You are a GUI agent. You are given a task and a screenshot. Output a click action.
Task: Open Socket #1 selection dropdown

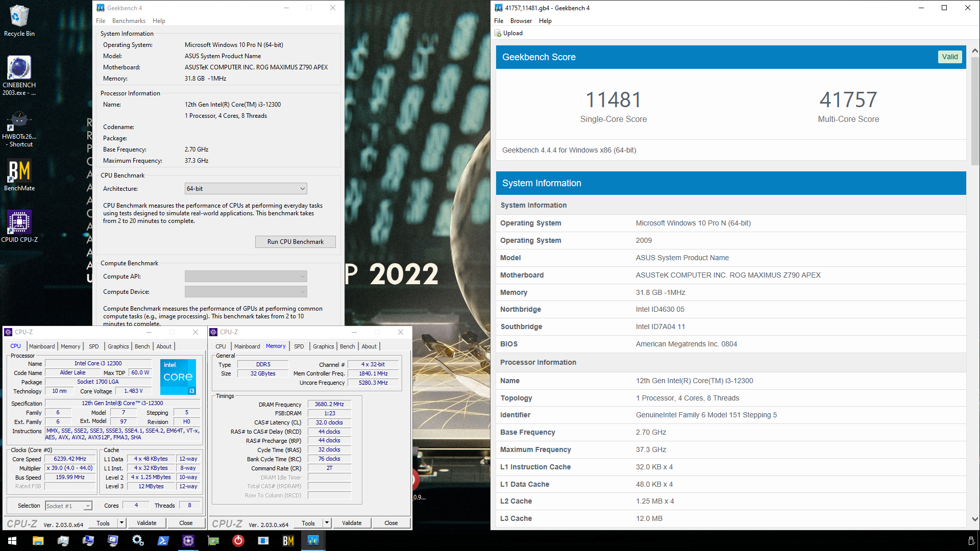tap(68, 506)
